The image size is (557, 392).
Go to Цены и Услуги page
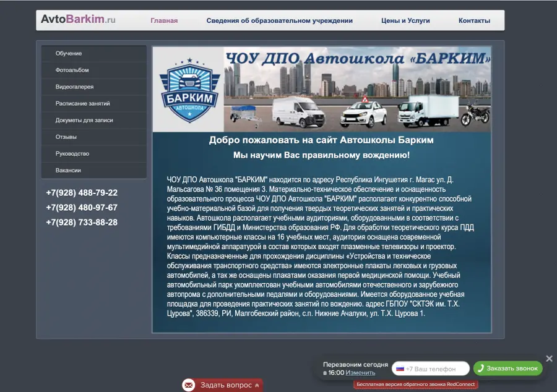(405, 20)
